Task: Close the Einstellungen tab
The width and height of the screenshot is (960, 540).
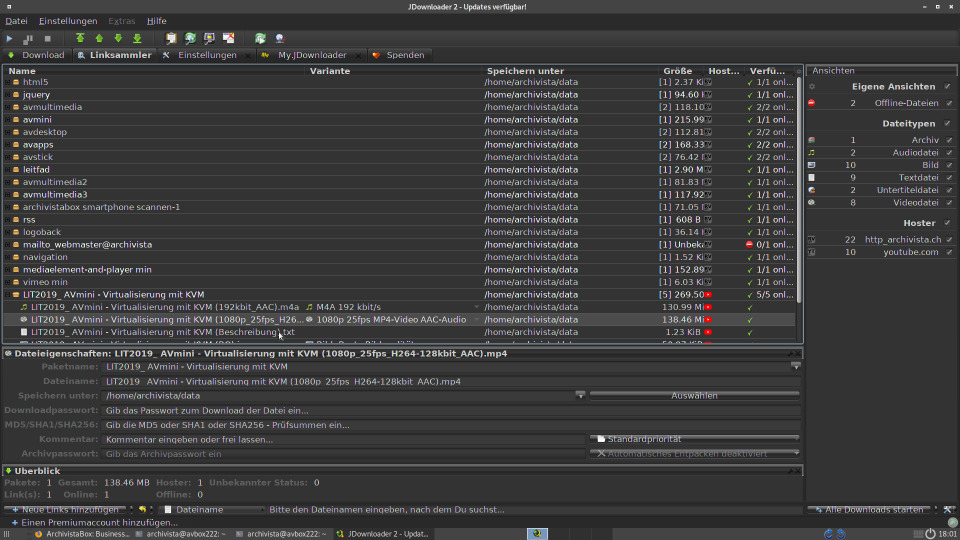Action: click(x=247, y=56)
